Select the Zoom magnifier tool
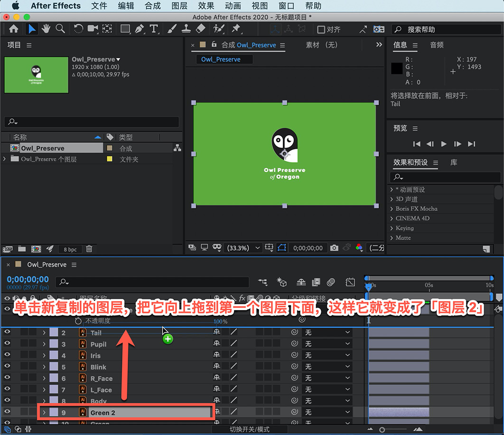Screen dimensions: 504x435 pyautogui.click(x=60, y=29)
